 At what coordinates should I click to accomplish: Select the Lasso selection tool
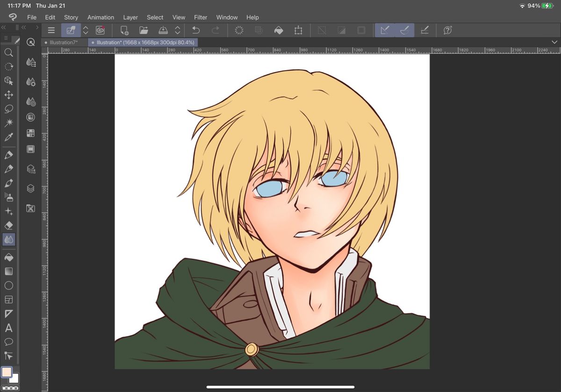coord(8,109)
